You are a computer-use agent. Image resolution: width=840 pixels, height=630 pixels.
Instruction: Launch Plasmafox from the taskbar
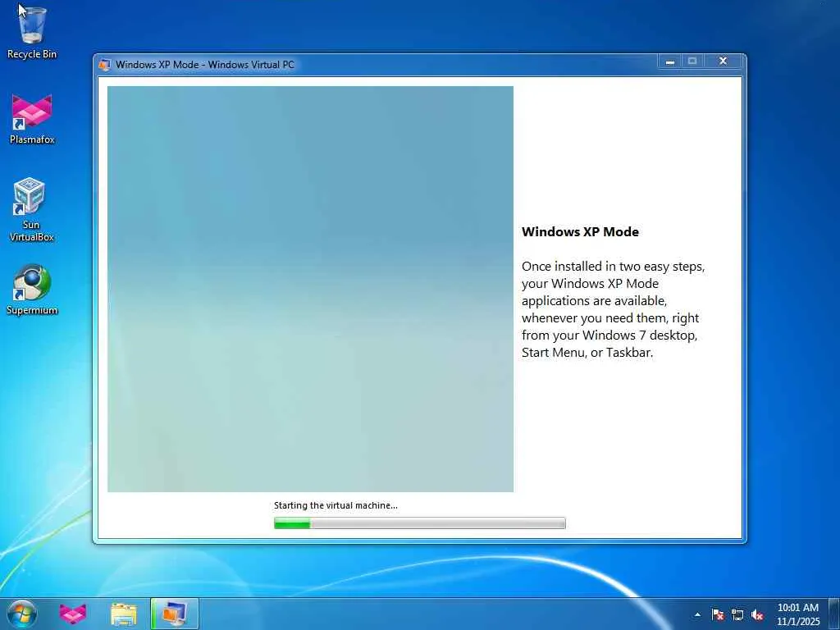point(73,614)
